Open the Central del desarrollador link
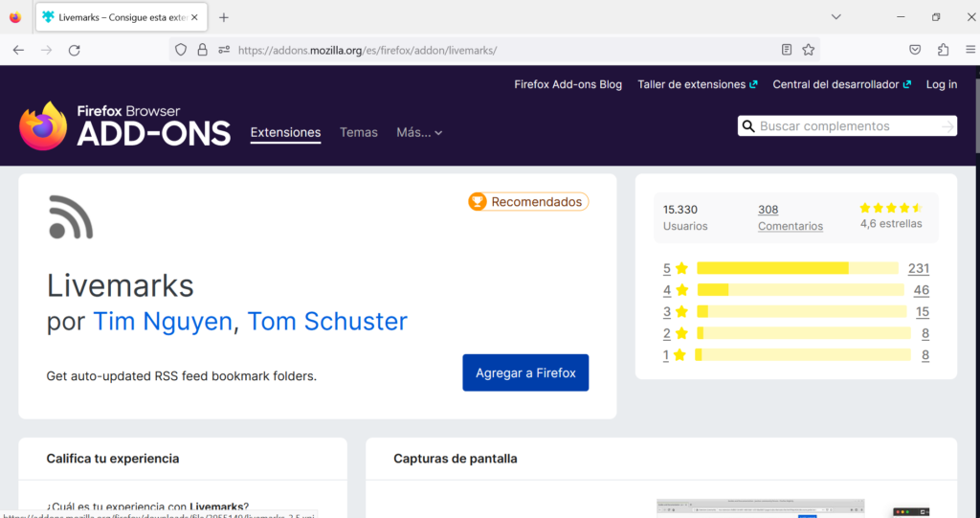Screen dimensions: 980x518 (x=842, y=84)
